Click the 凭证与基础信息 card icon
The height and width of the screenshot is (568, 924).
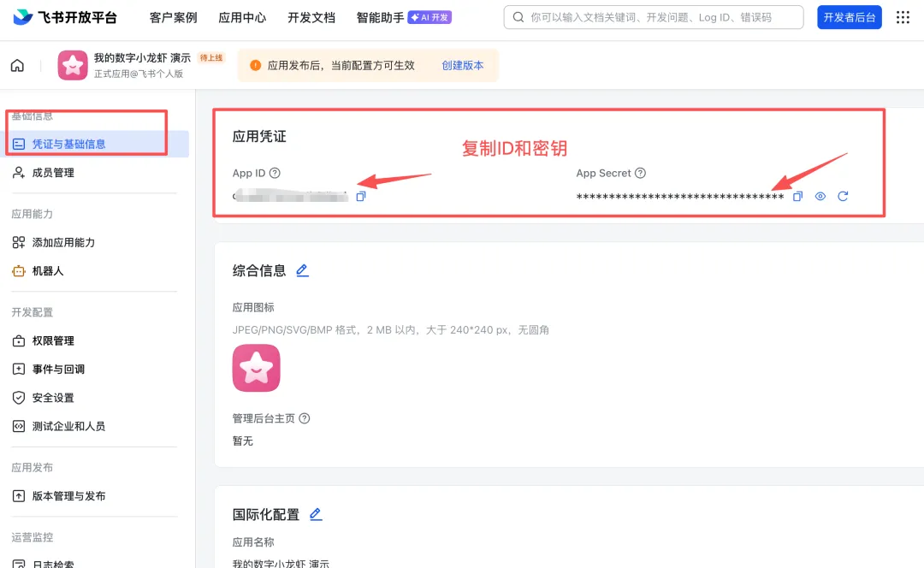19,144
